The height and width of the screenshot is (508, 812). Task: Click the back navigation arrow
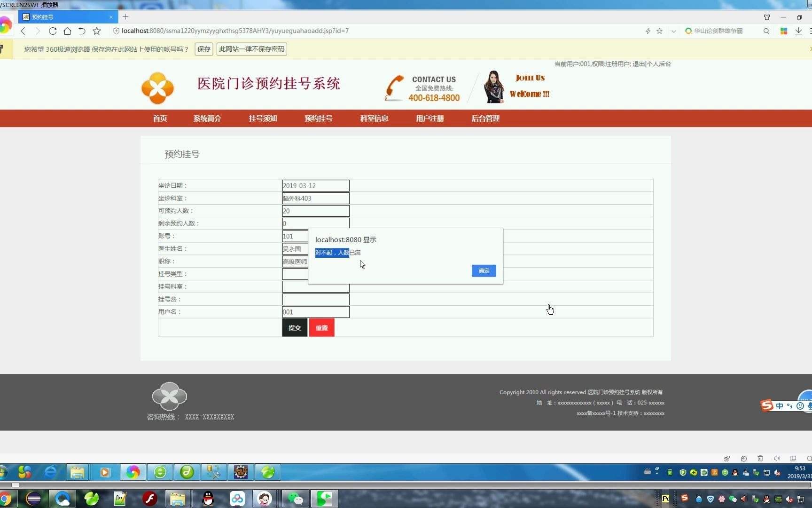(23, 31)
